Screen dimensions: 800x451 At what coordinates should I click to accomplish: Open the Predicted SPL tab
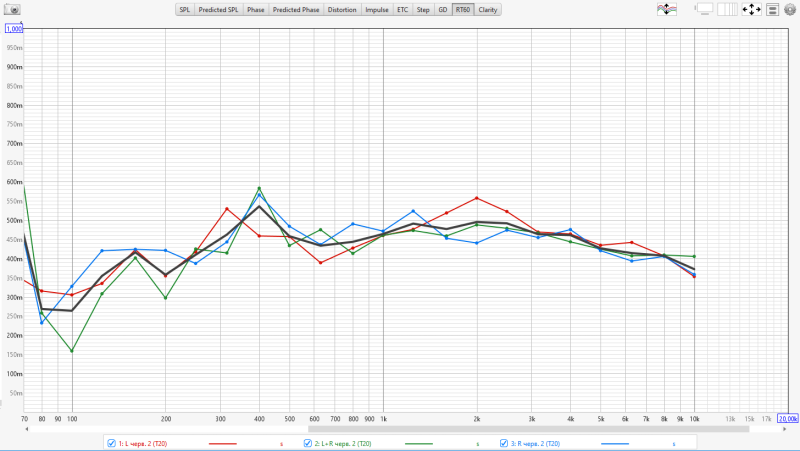click(x=218, y=10)
